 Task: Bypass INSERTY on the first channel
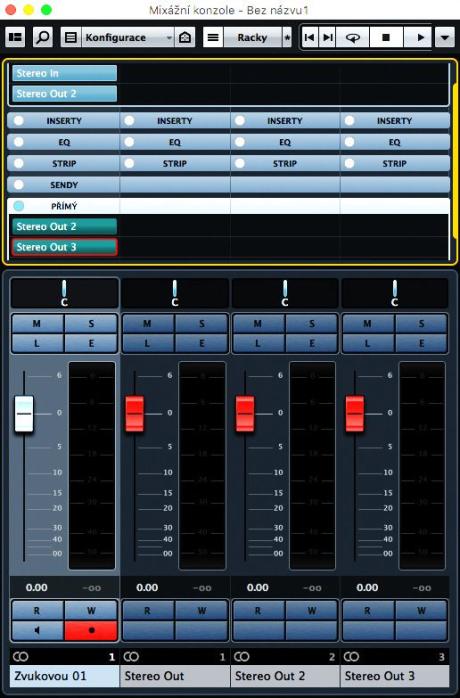tap(19, 121)
